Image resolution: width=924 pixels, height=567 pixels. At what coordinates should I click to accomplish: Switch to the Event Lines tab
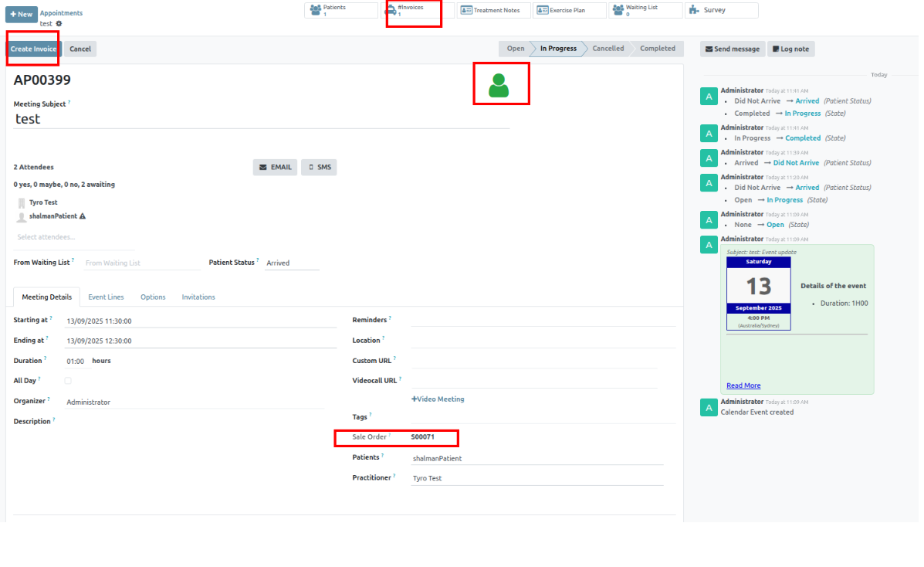[x=106, y=297]
